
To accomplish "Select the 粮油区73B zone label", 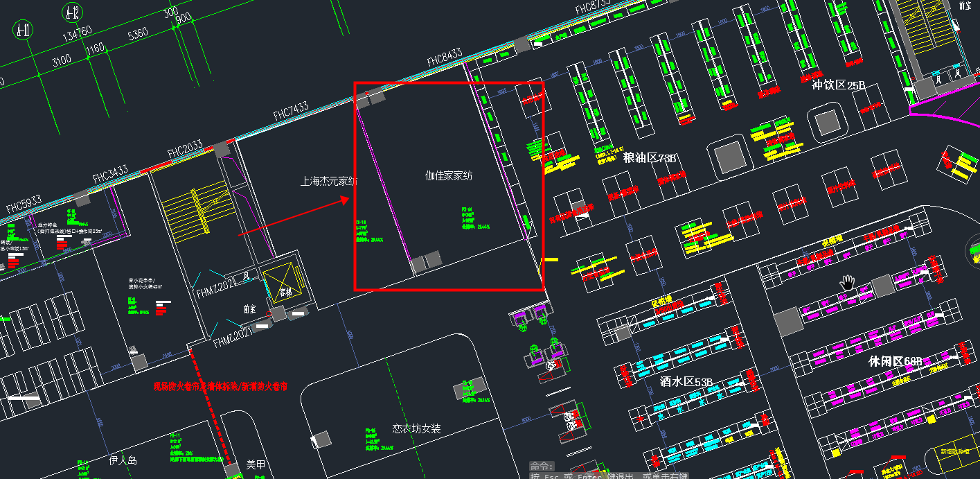I will pyautogui.click(x=649, y=158).
